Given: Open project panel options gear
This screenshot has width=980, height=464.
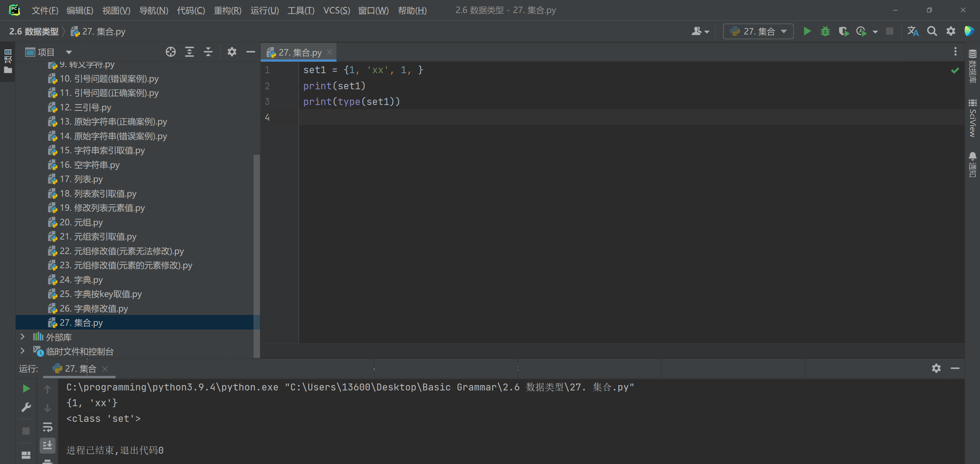Looking at the screenshot, I should (232, 52).
